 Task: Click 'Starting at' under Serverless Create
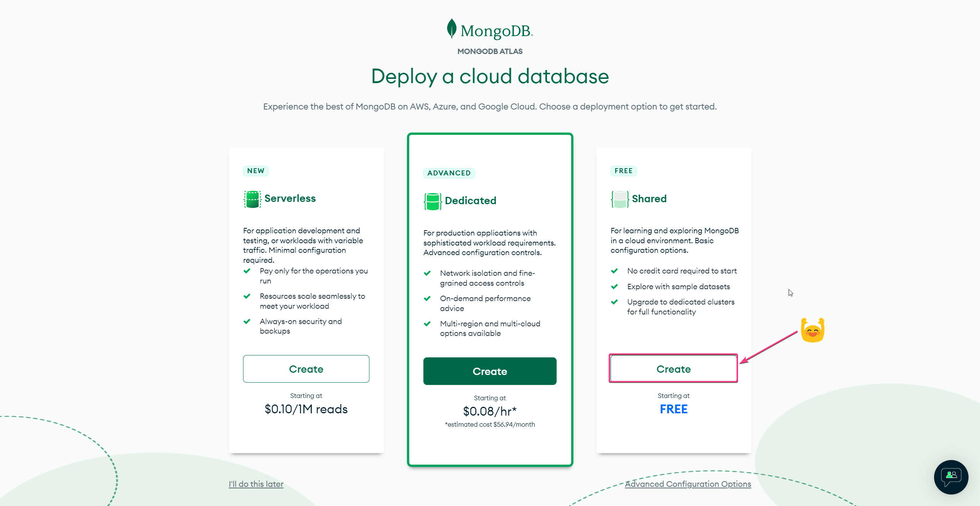point(306,396)
